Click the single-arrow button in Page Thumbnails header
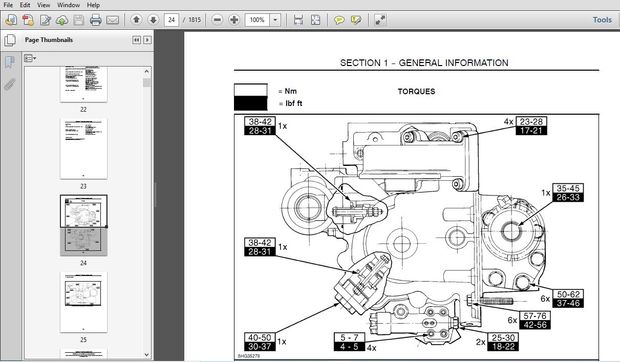 147,40
